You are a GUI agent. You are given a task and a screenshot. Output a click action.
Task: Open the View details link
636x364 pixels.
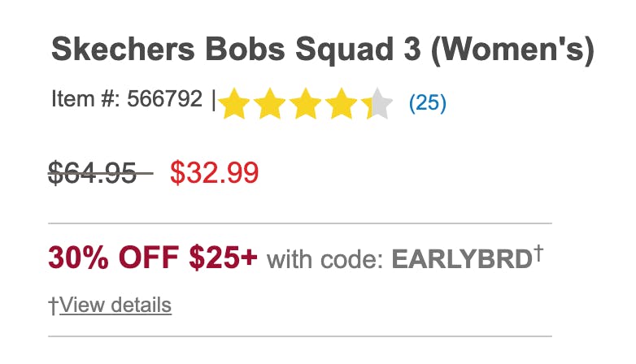[115, 305]
